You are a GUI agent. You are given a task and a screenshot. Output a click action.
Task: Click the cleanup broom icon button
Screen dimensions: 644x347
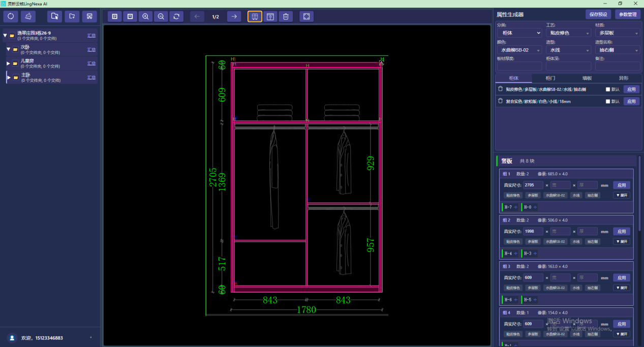(x=28, y=16)
